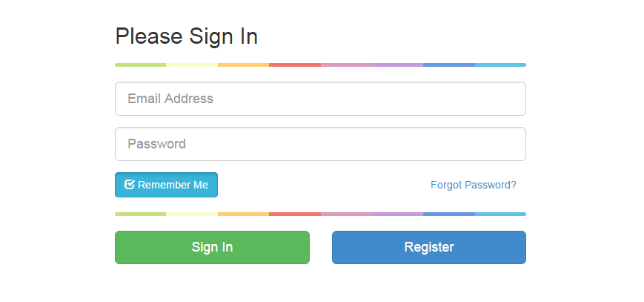This screenshot has width=644, height=302.
Task: Click purple segment of divider under heading
Action: pos(397,65)
